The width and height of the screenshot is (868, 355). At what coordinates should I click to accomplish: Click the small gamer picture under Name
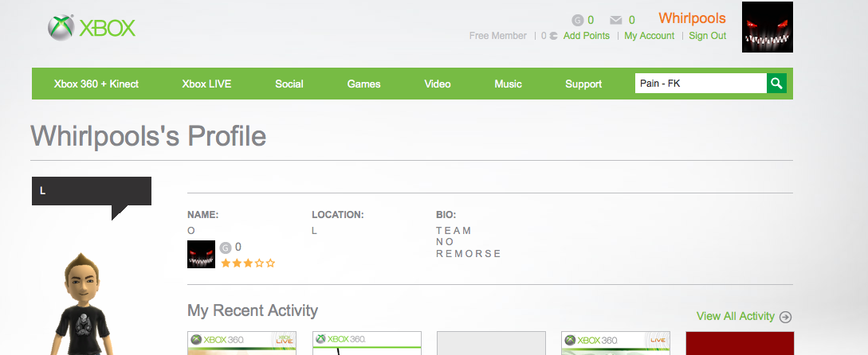click(x=201, y=255)
